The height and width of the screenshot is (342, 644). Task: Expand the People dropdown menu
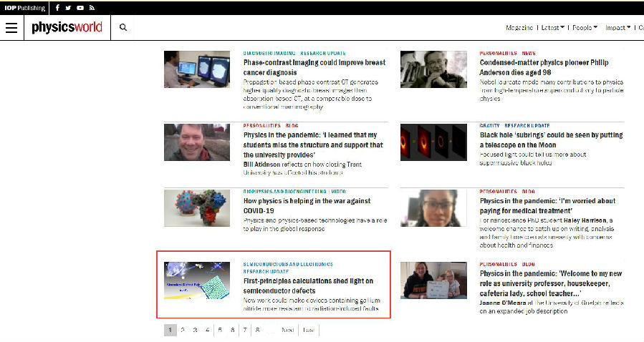[x=585, y=28]
